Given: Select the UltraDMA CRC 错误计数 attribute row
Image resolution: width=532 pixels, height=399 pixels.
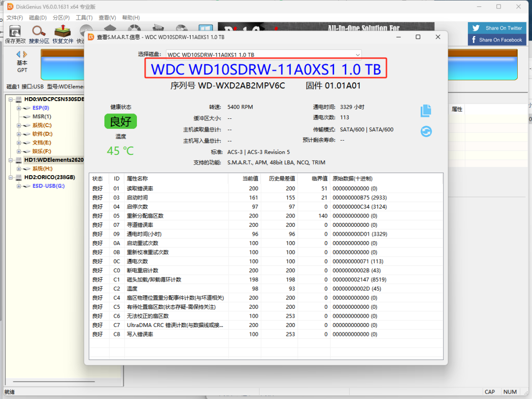Looking at the screenshot, I should [x=266, y=325].
